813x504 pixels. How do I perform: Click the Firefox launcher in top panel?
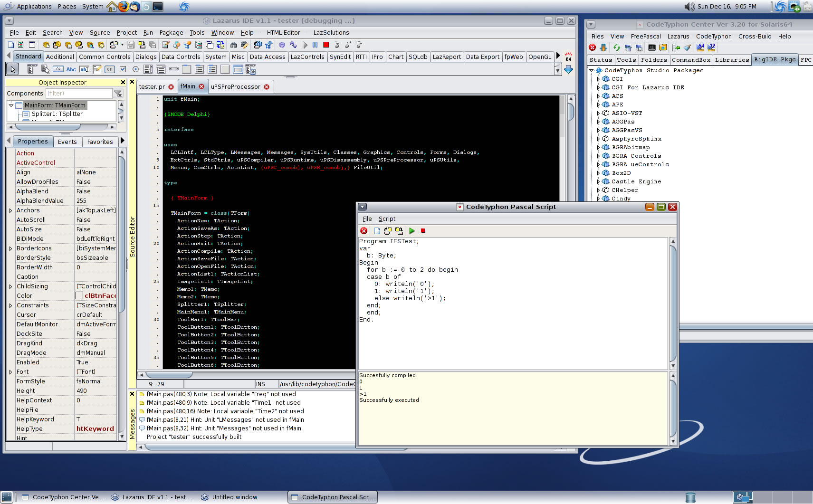(x=123, y=6)
